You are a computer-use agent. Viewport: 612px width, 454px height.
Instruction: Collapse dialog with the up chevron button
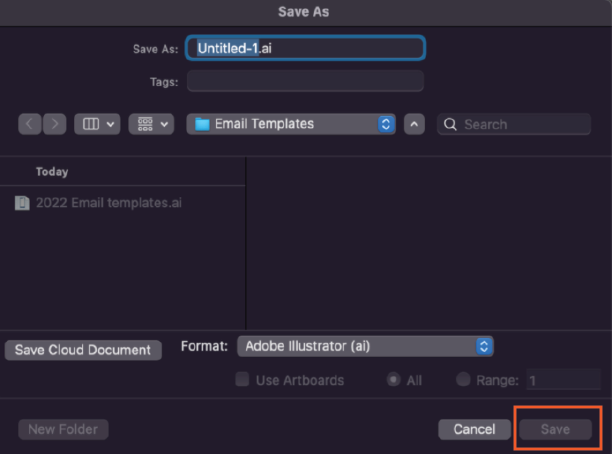(x=415, y=124)
